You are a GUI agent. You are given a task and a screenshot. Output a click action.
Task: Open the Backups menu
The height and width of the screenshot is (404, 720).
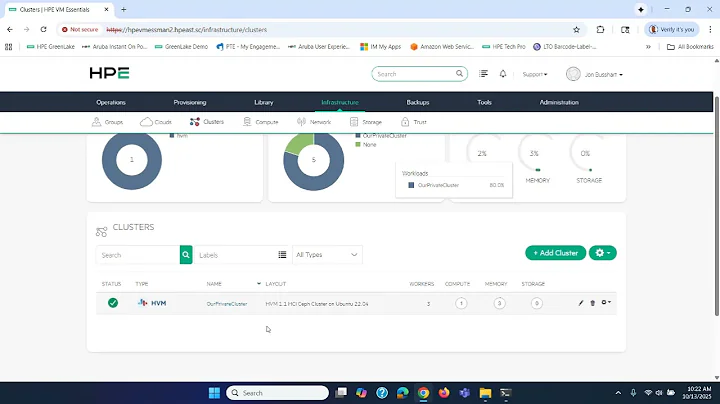pos(418,102)
